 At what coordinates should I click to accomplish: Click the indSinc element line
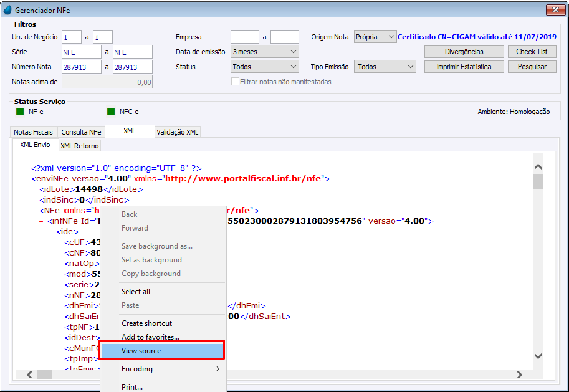click(84, 200)
